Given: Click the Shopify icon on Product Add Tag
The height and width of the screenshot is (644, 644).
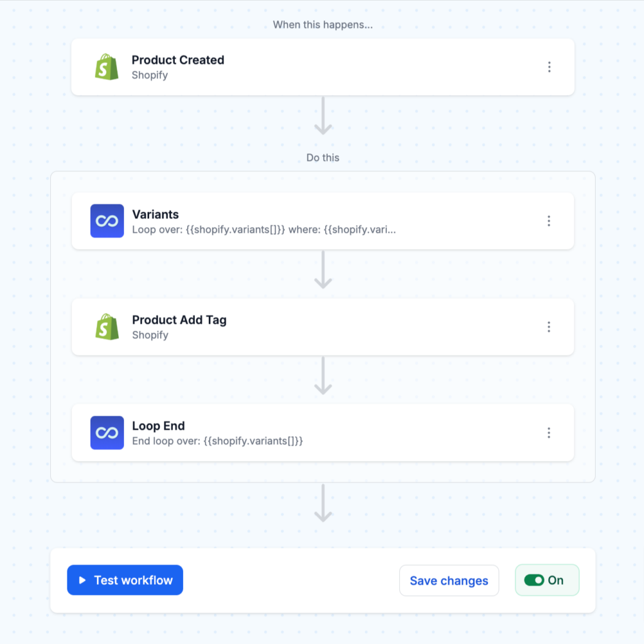Looking at the screenshot, I should tap(107, 326).
